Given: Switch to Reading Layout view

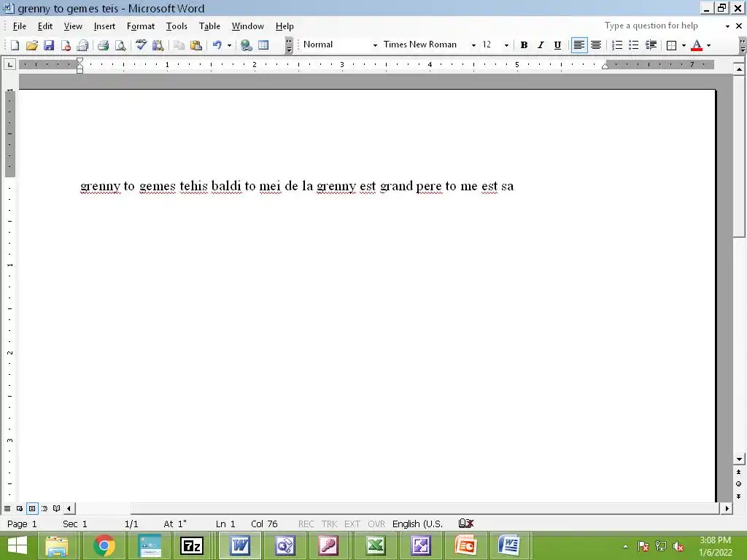Looking at the screenshot, I should [x=57, y=508].
